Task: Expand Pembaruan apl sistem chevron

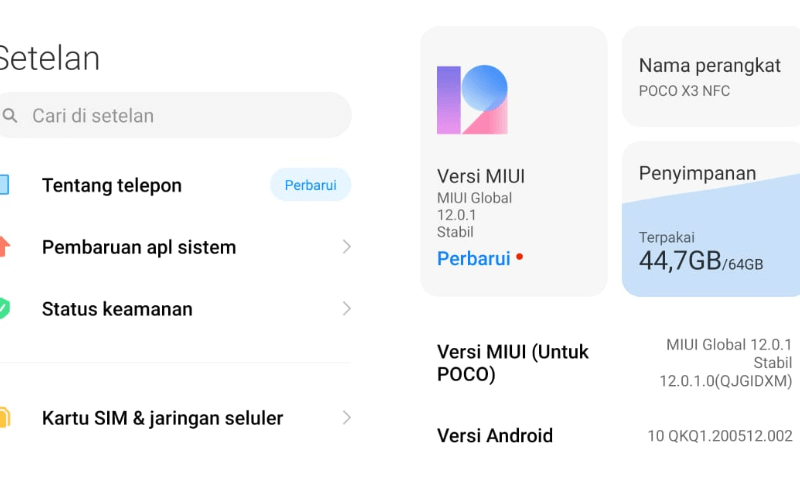Action: click(x=346, y=247)
